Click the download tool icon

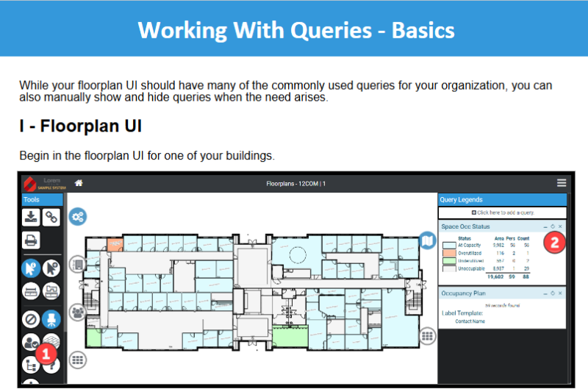click(31, 217)
